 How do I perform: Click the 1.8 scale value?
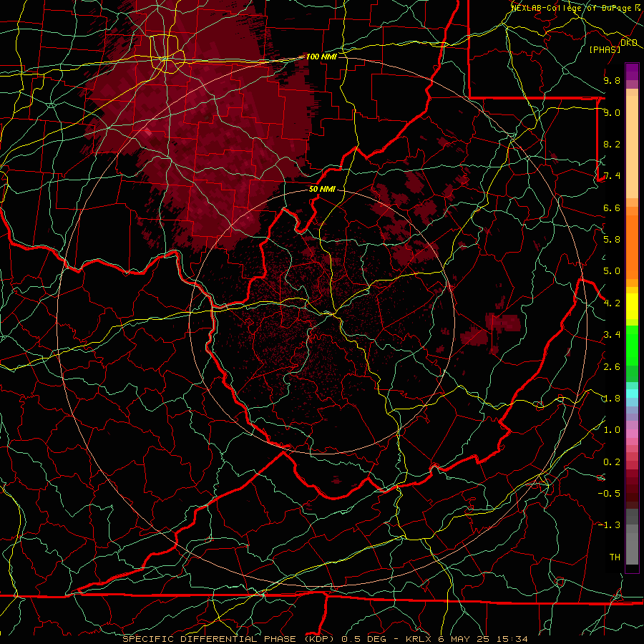click(x=612, y=399)
